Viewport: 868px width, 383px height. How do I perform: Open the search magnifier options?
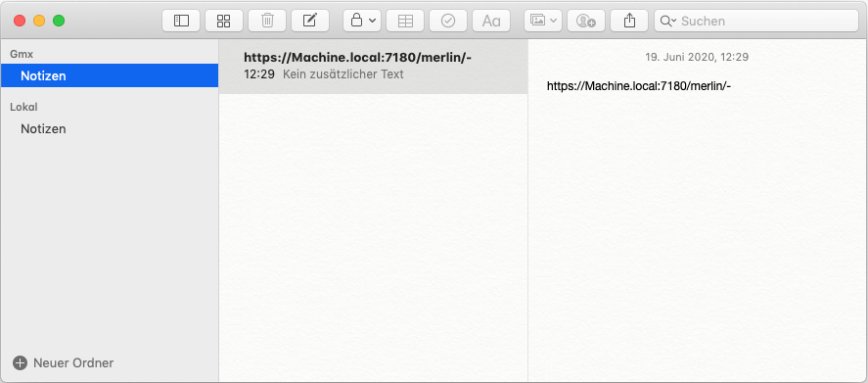coord(668,22)
